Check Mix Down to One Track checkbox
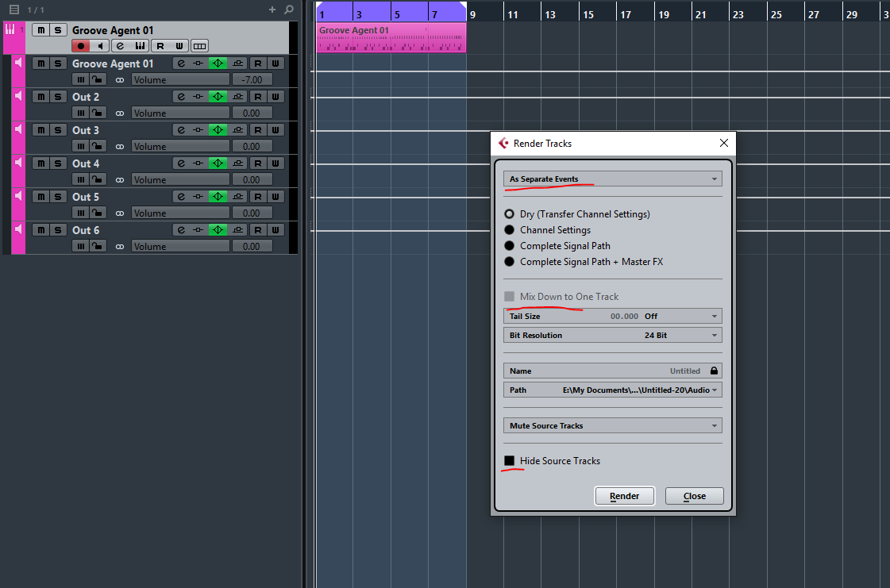 (x=509, y=296)
